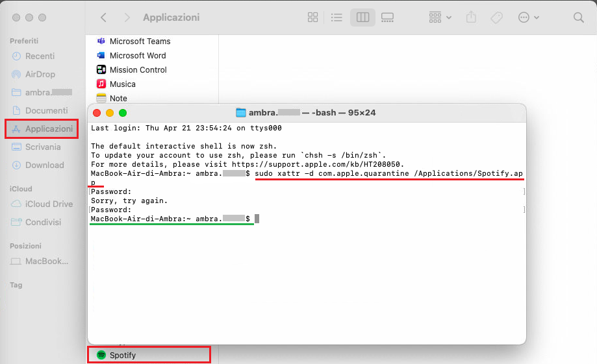Screen dimensions: 597x364
Task: Click the Download arrow icon in sidebar
Action: [x=16, y=165]
